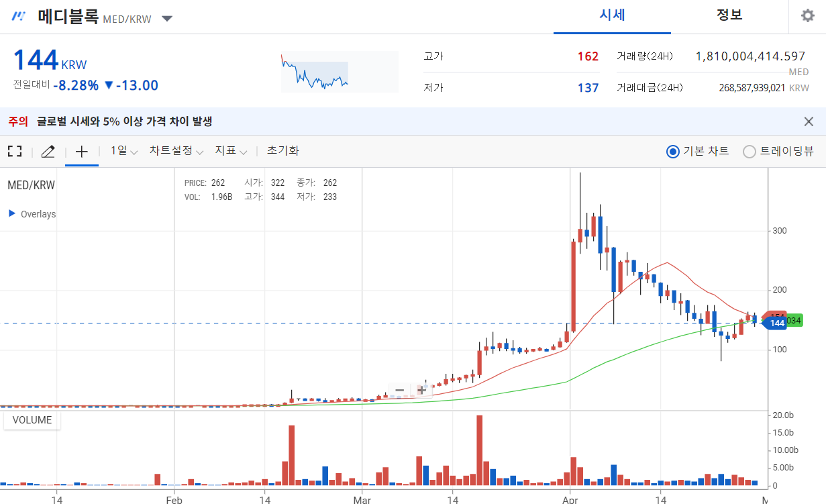Image resolution: width=826 pixels, height=504 pixels.
Task: Click the Mar date axis label
Action: 362,499
